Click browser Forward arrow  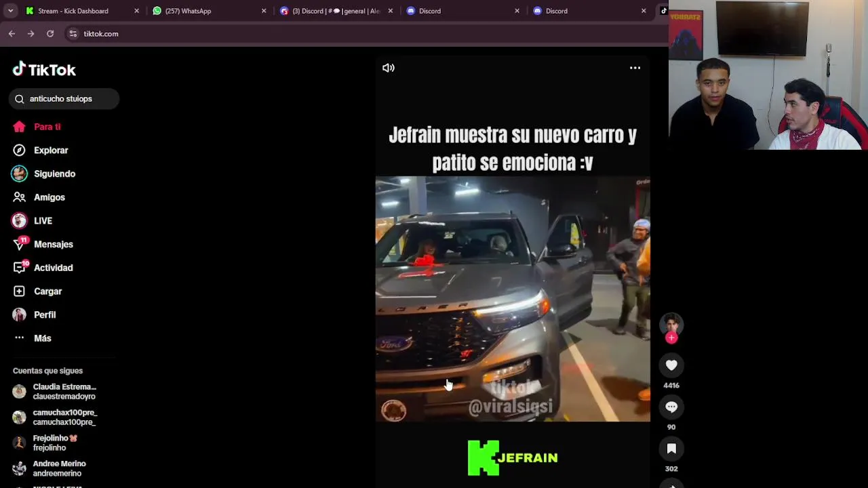pyautogui.click(x=31, y=34)
